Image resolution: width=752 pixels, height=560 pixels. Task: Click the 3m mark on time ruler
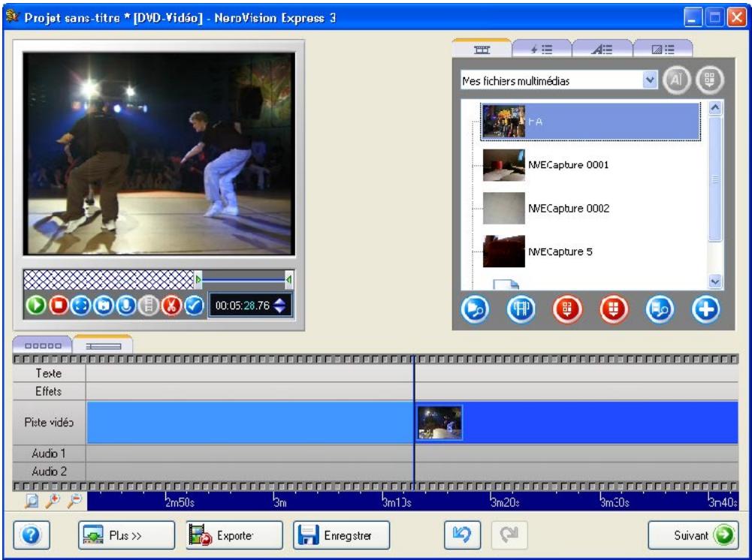[280, 502]
